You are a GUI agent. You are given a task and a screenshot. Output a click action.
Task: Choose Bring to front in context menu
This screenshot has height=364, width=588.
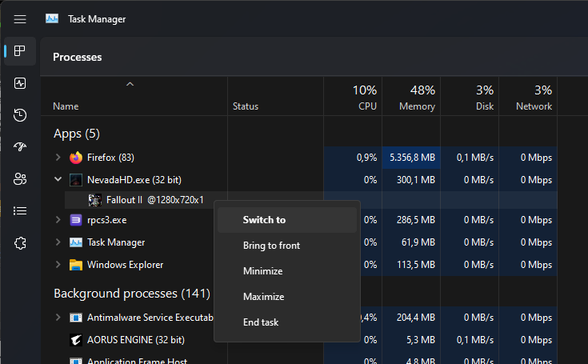click(287, 246)
